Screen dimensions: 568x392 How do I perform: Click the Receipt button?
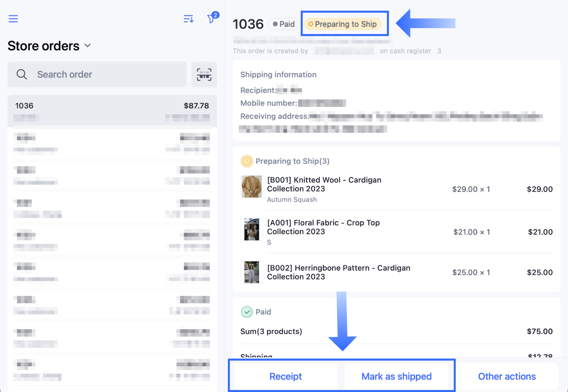pyautogui.click(x=285, y=376)
